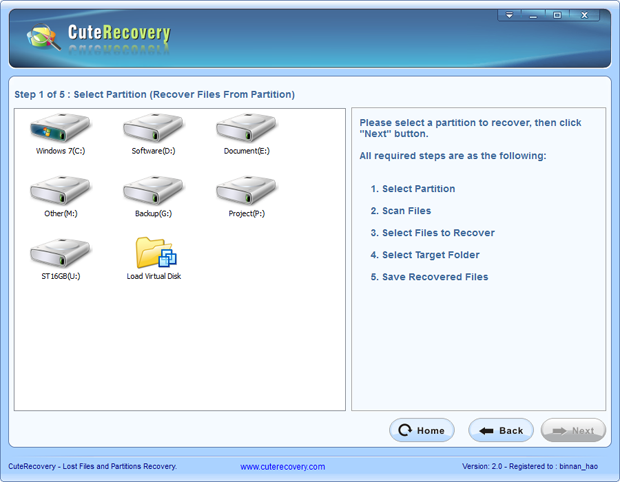Click the greyed-out Next button
The height and width of the screenshot is (482, 620).
click(x=573, y=430)
